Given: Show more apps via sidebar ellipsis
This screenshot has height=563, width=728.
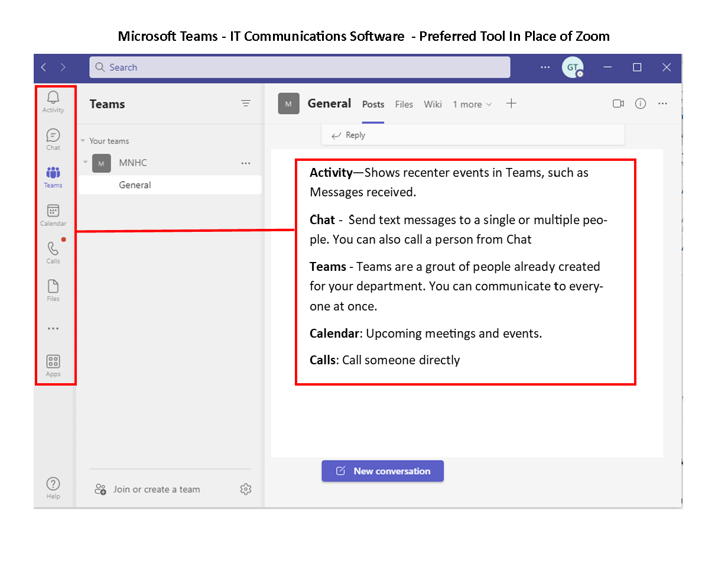Looking at the screenshot, I should pyautogui.click(x=53, y=329).
